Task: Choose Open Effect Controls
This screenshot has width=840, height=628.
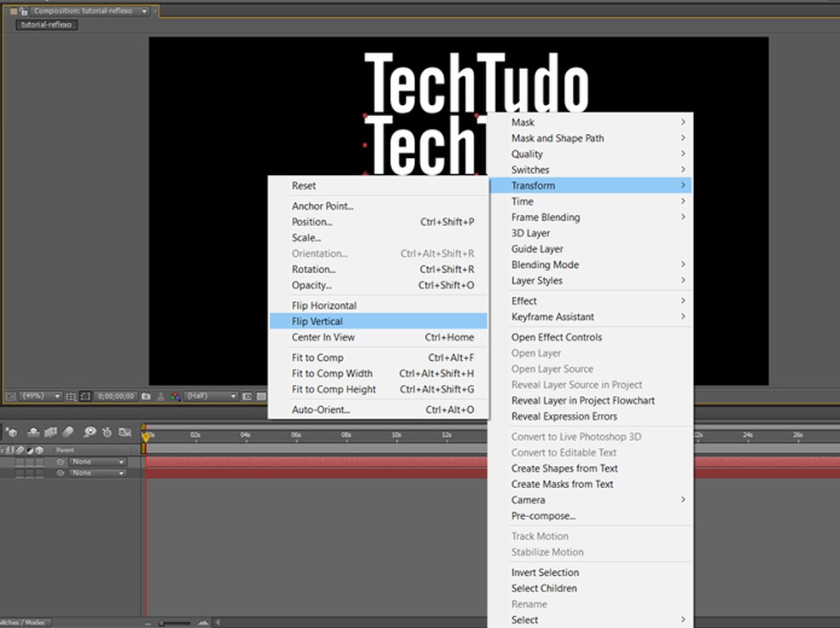Action: tap(591, 337)
